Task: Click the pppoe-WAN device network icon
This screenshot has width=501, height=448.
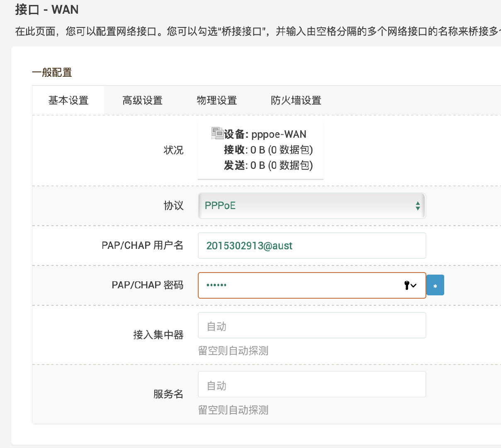Action: (x=217, y=133)
